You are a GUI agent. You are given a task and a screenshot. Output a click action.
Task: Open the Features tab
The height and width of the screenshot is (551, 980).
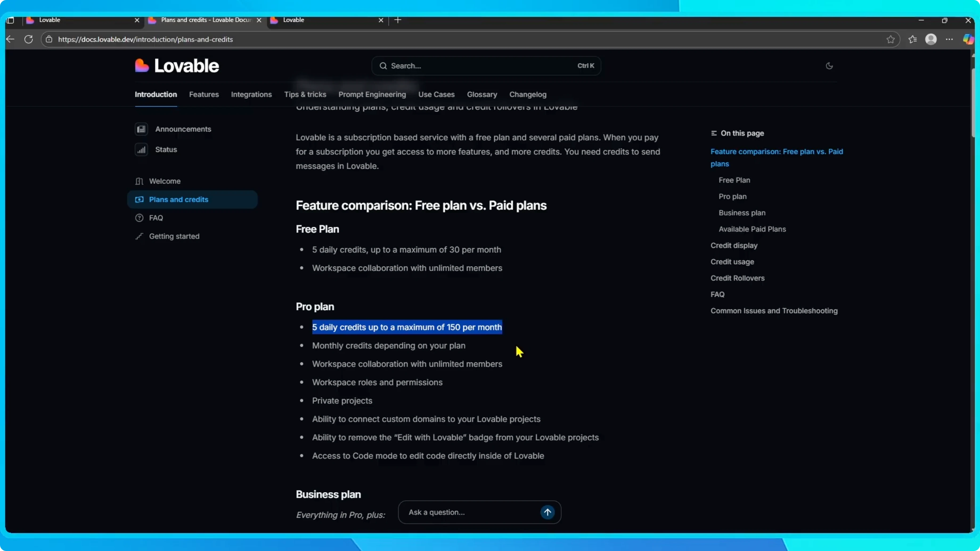pyautogui.click(x=204, y=94)
